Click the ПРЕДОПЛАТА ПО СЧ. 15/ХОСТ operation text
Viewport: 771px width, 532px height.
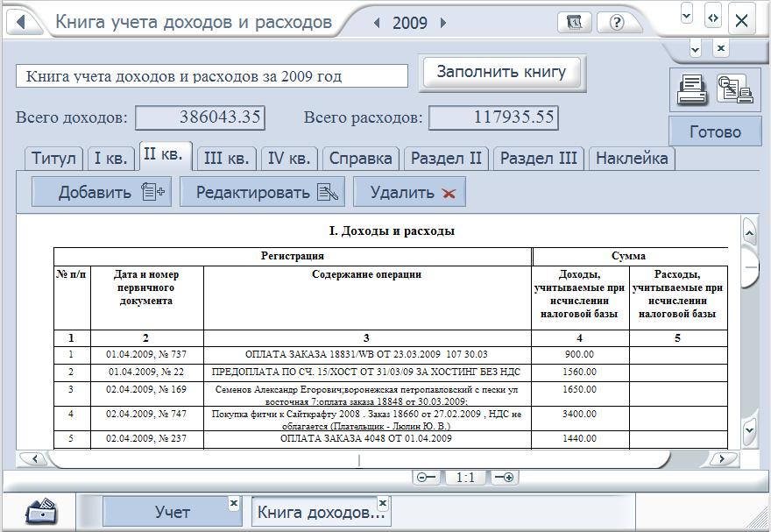(x=366, y=372)
